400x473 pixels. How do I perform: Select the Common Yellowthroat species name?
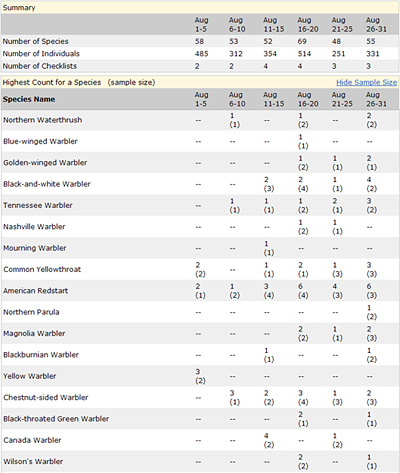click(42, 269)
